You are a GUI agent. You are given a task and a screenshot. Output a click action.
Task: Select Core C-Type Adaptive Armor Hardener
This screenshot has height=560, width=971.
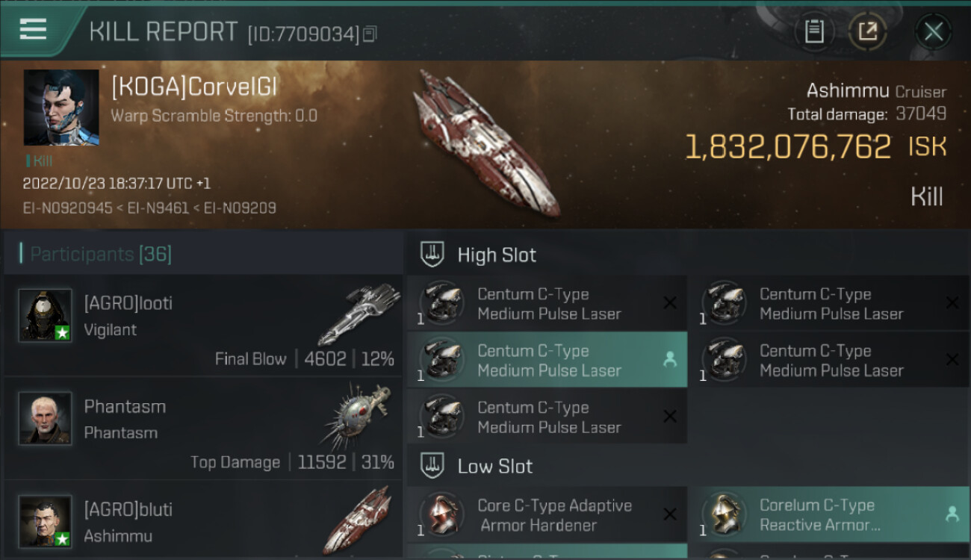pyautogui.click(x=547, y=514)
